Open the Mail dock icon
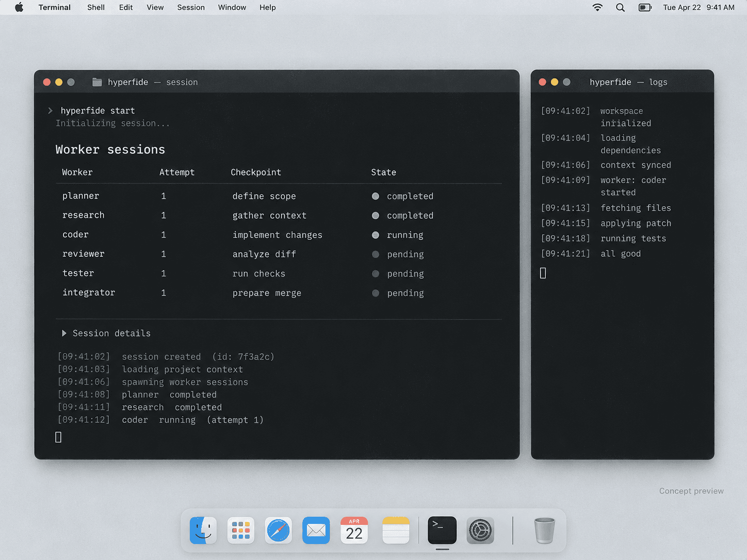 (316, 531)
